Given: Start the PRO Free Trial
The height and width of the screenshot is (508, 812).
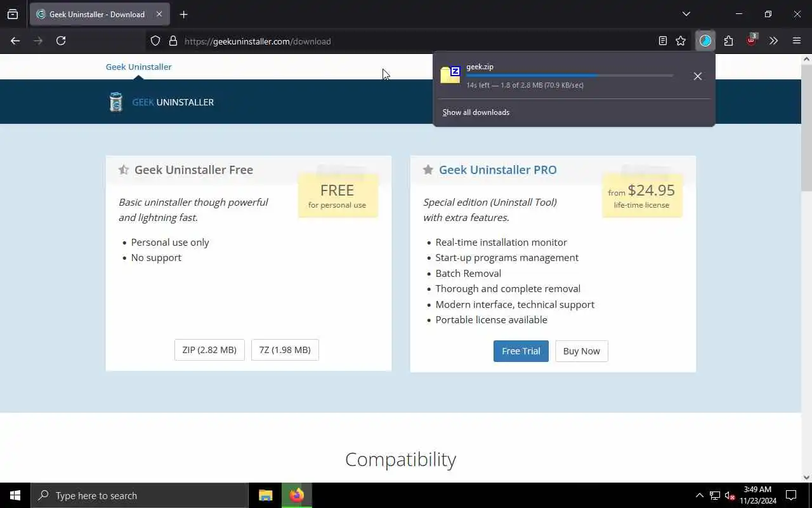Looking at the screenshot, I should [521, 351].
